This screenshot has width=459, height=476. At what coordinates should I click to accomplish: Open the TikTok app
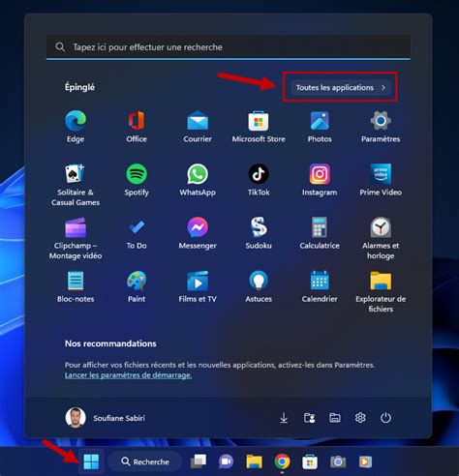coord(259,180)
